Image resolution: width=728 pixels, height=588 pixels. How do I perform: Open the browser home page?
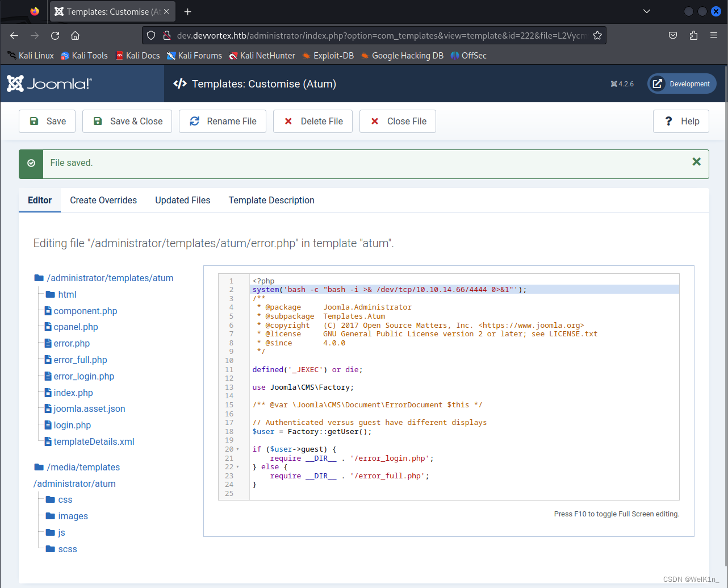click(x=75, y=35)
